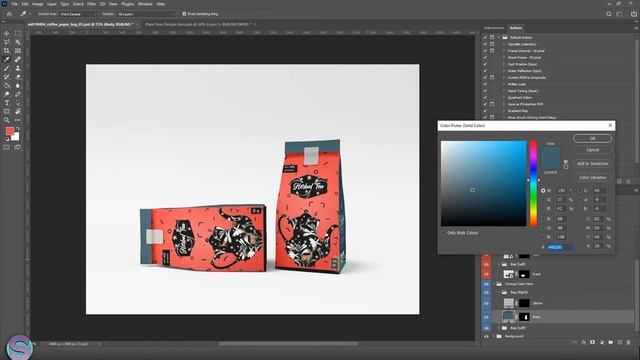Click inside the blue color saturation field

483,183
